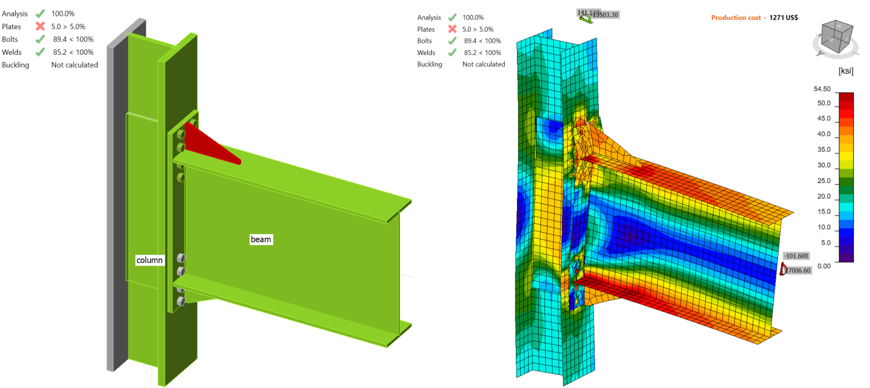Click the red Plates failure cross in left panel
870x388 pixels.
click(40, 26)
